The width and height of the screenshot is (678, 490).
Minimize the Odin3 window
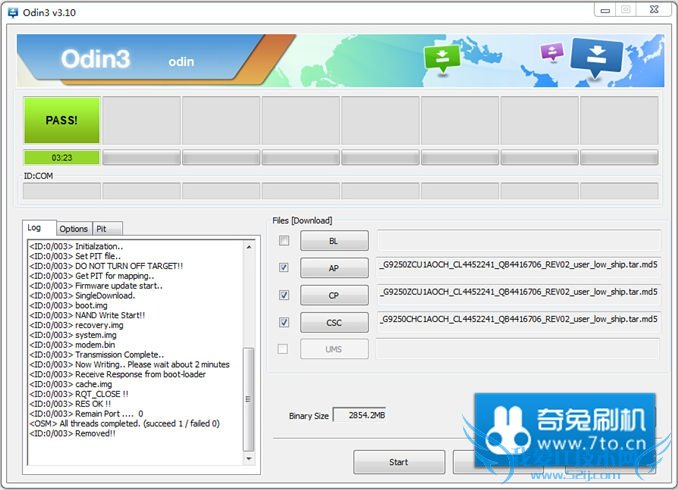tap(605, 10)
